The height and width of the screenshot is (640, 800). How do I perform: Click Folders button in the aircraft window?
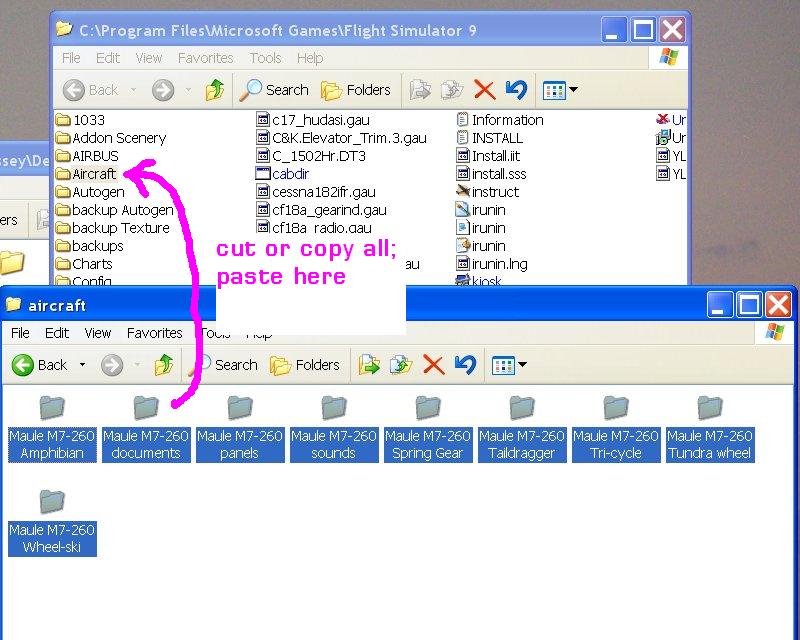[x=305, y=365]
